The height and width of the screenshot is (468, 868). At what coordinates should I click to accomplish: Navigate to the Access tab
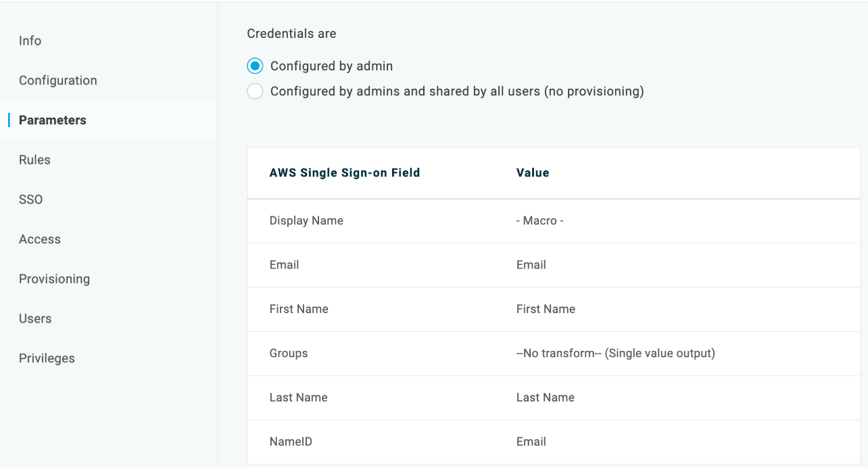pyautogui.click(x=40, y=239)
